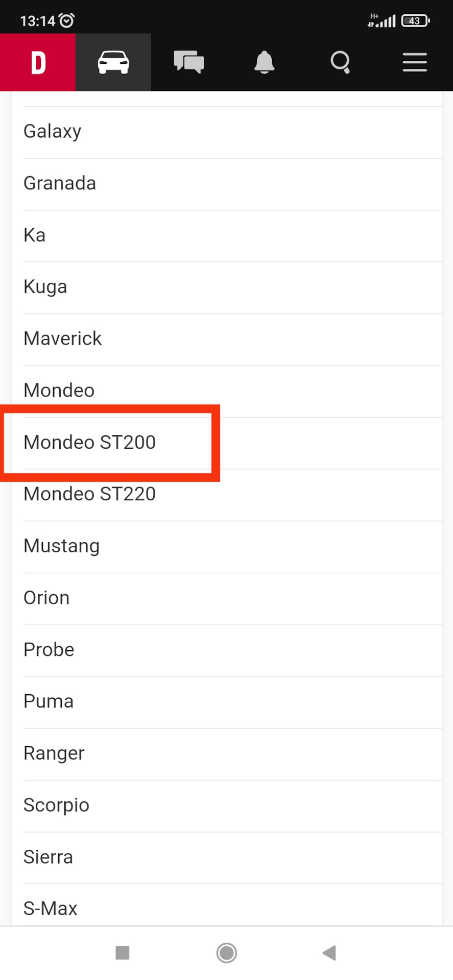Open the messages chat bubbles icon
453x980 pixels.
[188, 62]
